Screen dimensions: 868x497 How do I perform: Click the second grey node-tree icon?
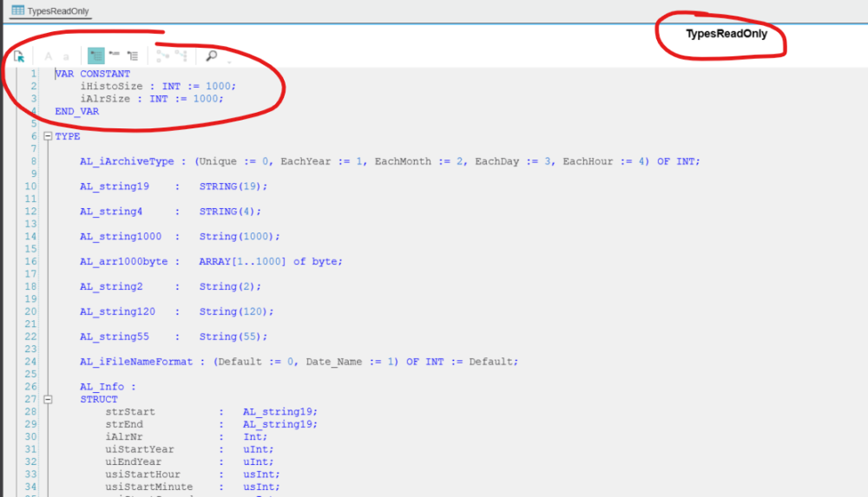[181, 56]
